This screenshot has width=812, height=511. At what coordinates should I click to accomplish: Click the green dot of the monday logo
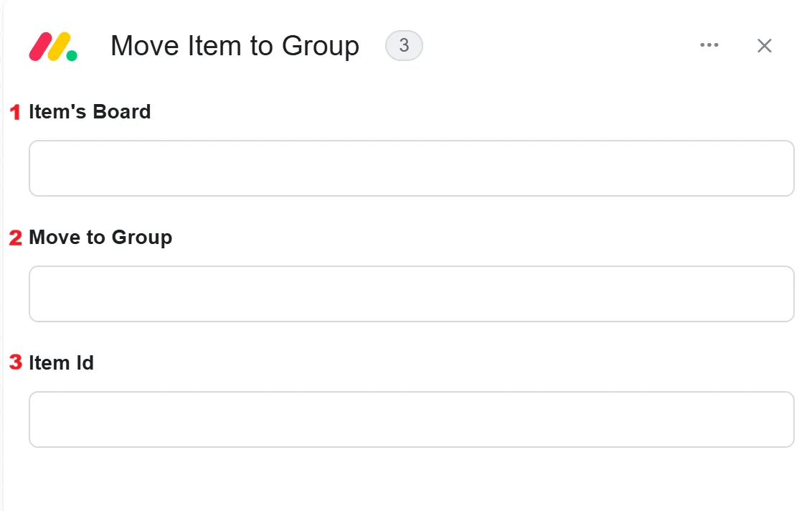[x=72, y=55]
